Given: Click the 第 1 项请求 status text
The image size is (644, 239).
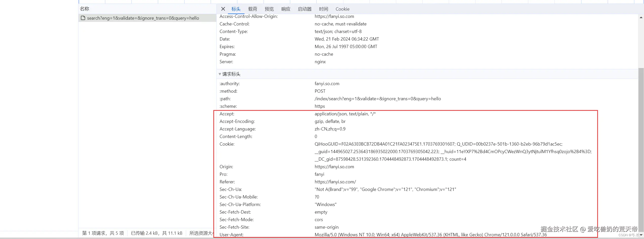Looking at the screenshot, I should click(103, 233).
